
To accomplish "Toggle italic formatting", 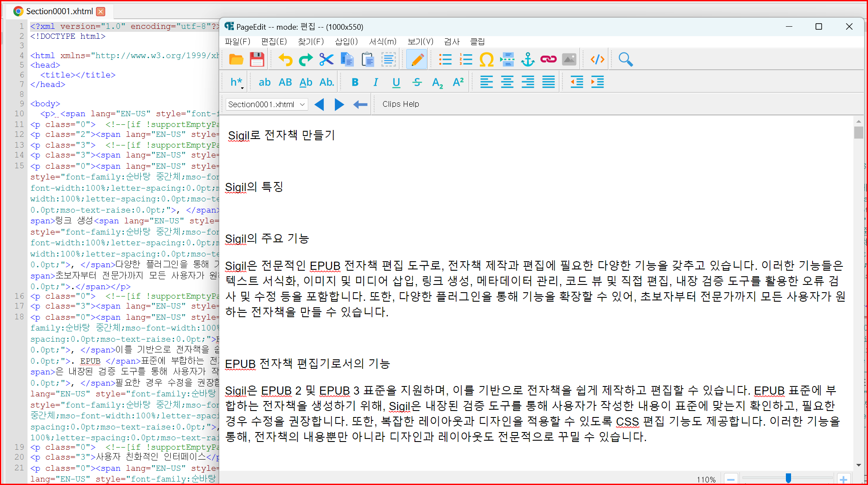I will [375, 82].
